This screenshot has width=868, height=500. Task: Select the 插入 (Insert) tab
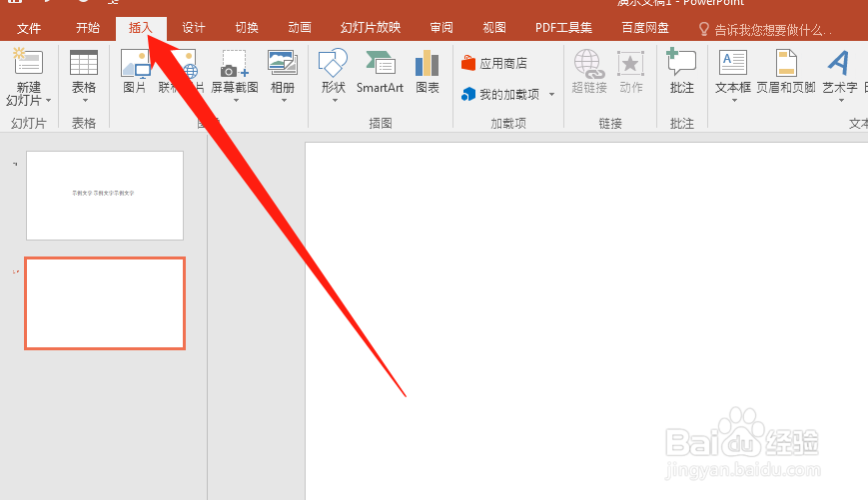coord(141,28)
